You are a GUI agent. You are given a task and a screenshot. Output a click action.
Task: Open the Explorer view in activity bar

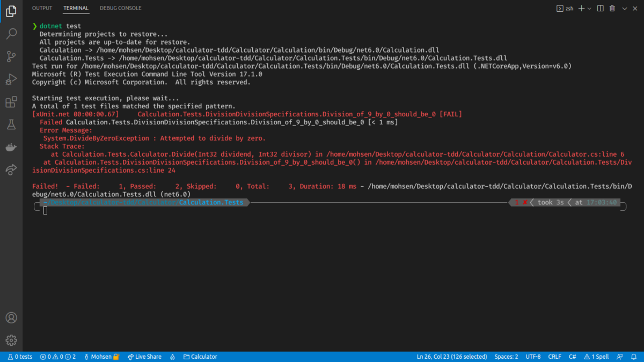point(11,11)
